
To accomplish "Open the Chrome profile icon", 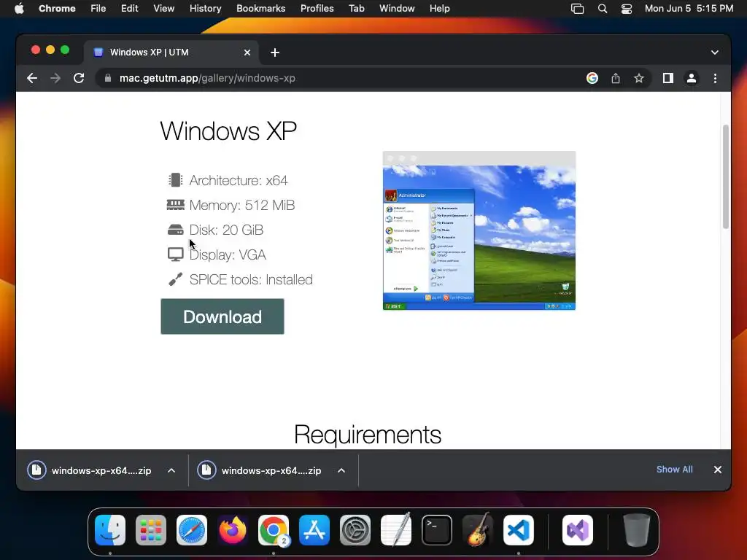I will (x=692, y=78).
